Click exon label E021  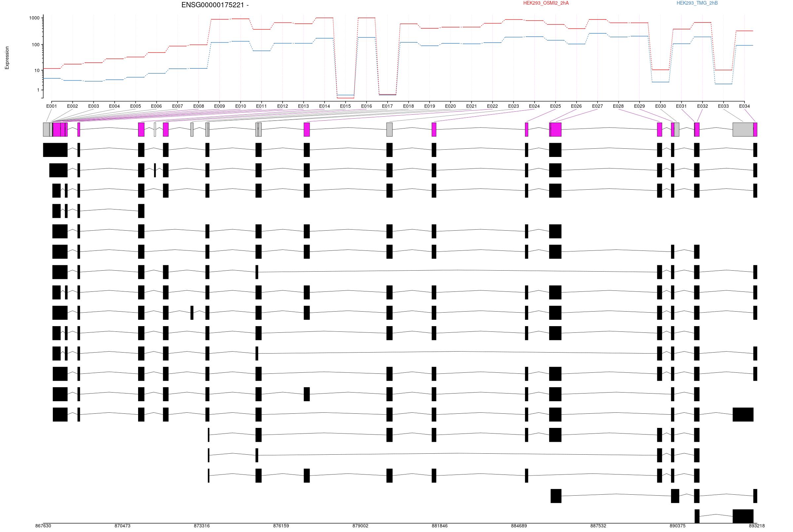coord(472,106)
